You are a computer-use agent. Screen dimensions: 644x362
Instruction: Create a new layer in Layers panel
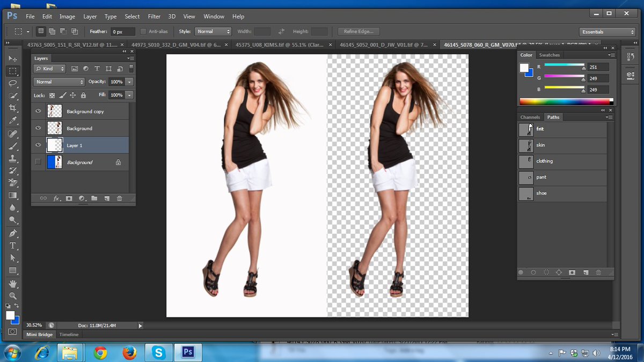(107, 198)
